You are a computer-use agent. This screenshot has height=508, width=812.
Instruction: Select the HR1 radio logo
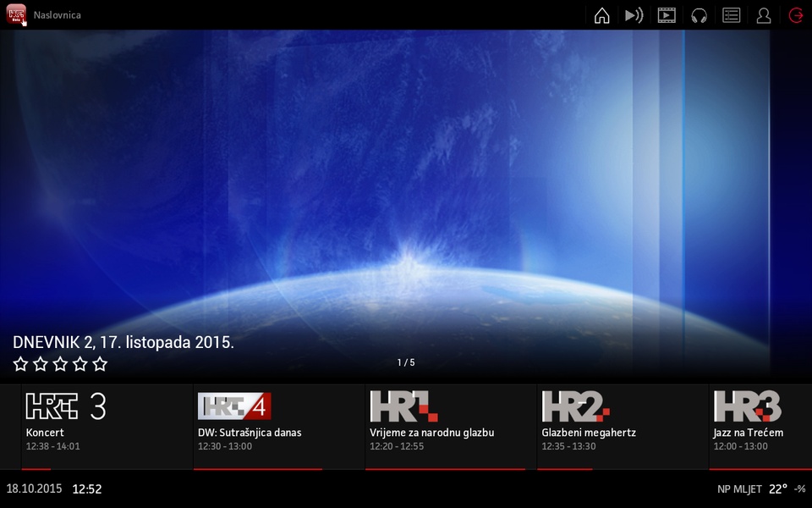point(404,406)
